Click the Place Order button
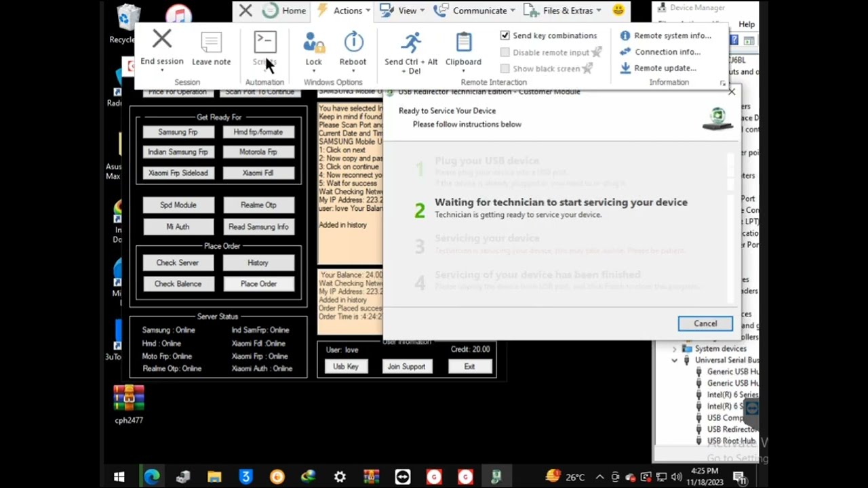 258,284
